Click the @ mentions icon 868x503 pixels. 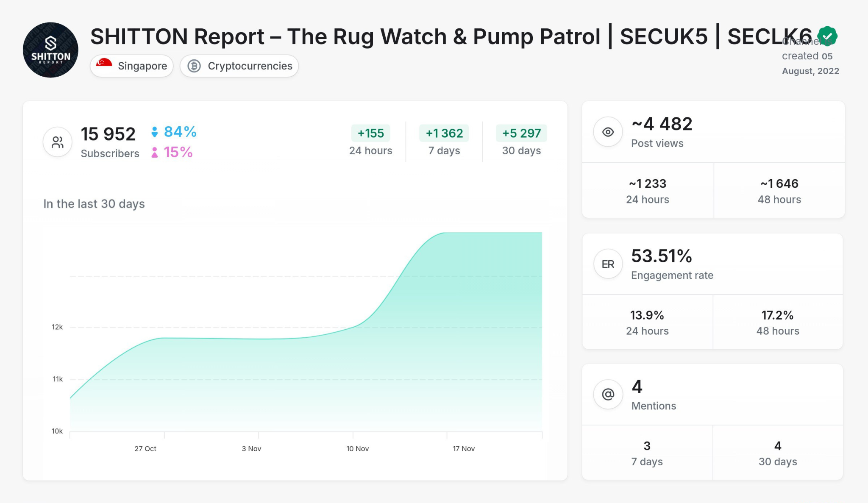pyautogui.click(x=608, y=394)
